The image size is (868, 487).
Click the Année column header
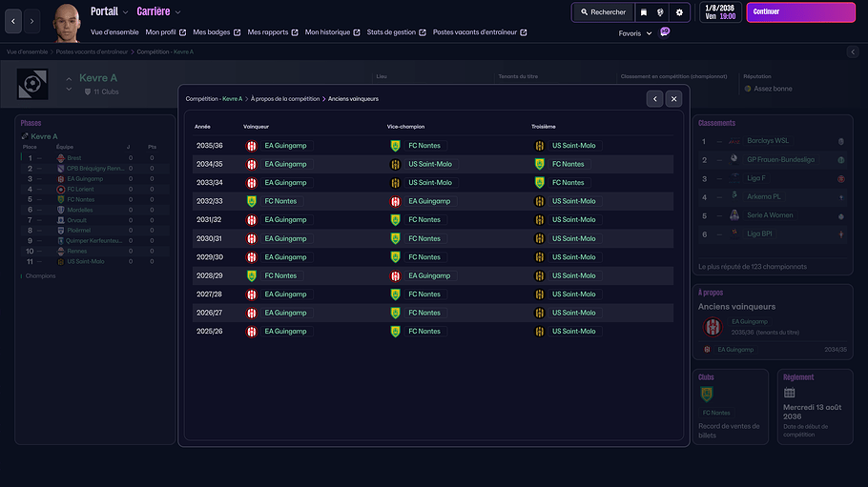click(202, 127)
